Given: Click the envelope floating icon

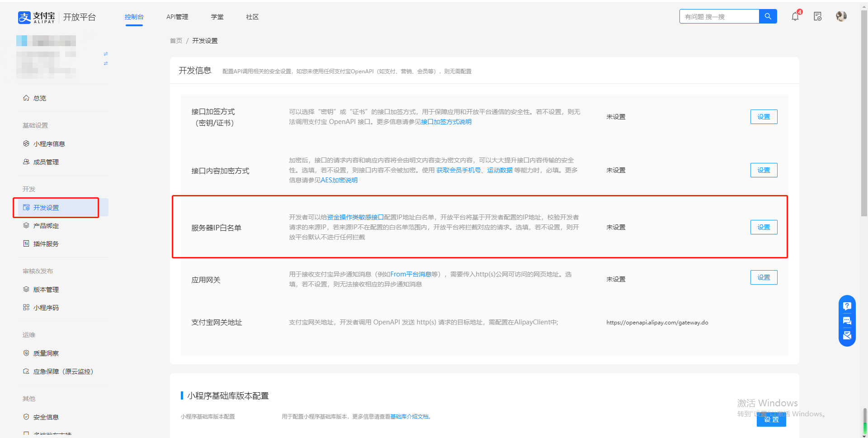Looking at the screenshot, I should [847, 335].
